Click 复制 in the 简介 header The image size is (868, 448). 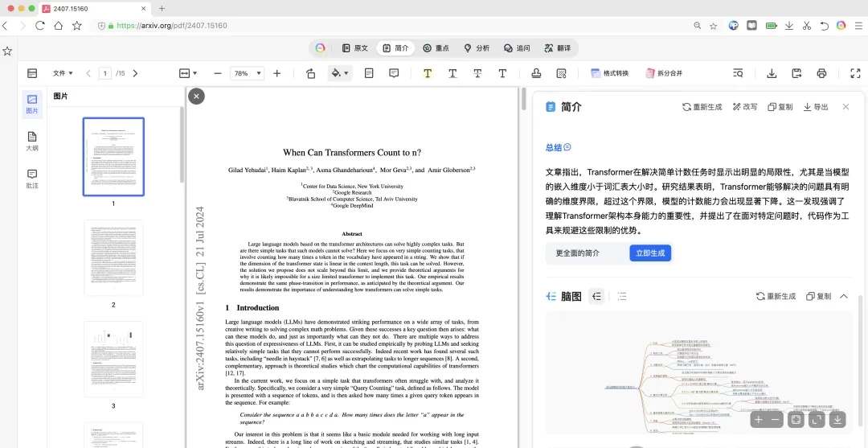pyautogui.click(x=780, y=107)
